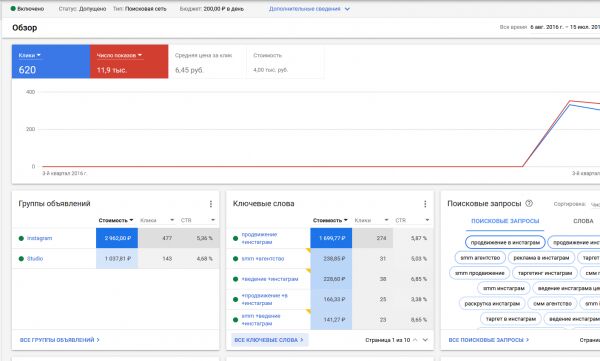Click the CTR value 8,65 % in keywords
600x361 pixels.
tap(419, 320)
